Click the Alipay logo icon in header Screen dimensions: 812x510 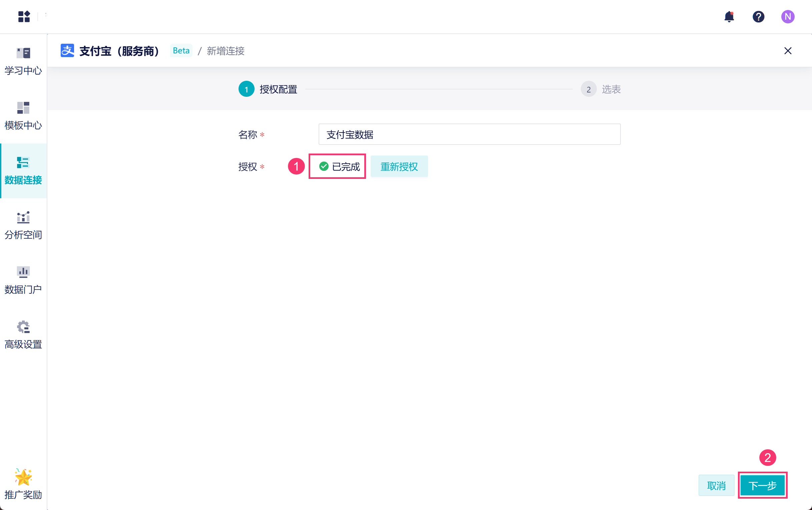point(67,51)
